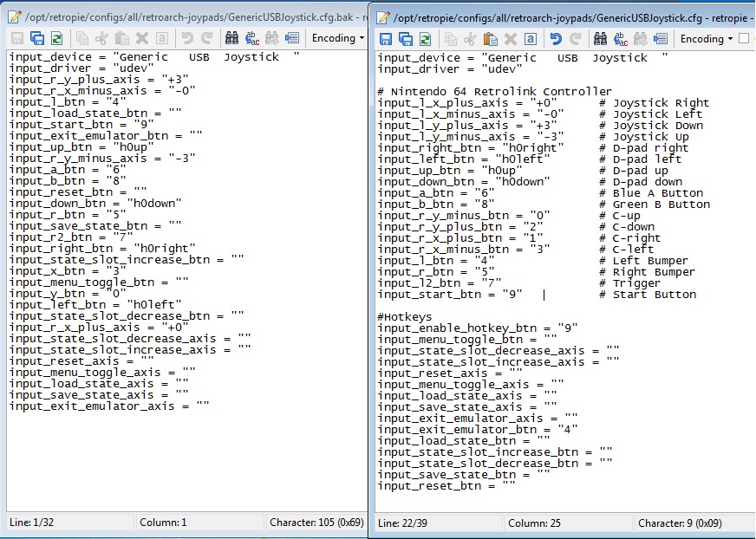Viewport: 756px width, 539px height.
Task: Click 'input_reset_btn = ""' line in right editor
Action: (446, 485)
